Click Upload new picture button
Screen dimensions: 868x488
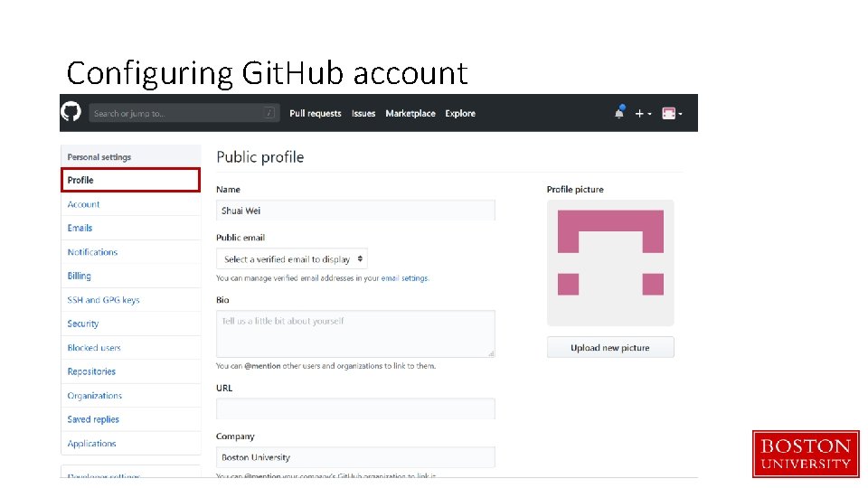point(610,347)
